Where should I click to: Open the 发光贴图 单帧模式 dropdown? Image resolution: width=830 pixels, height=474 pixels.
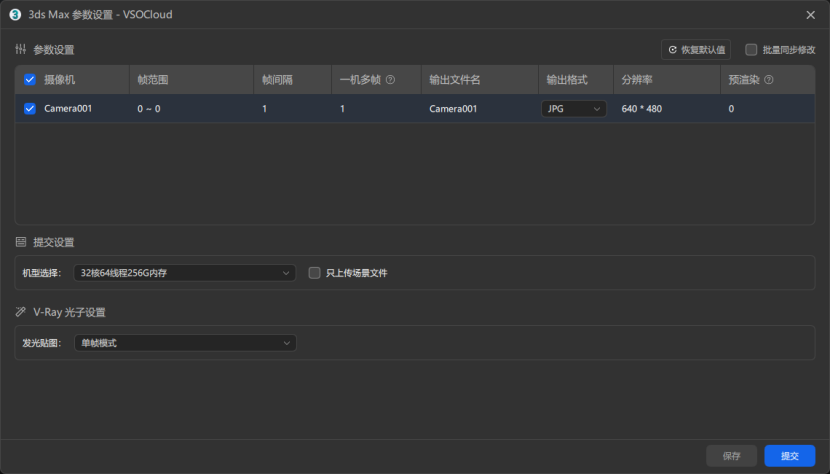click(185, 343)
